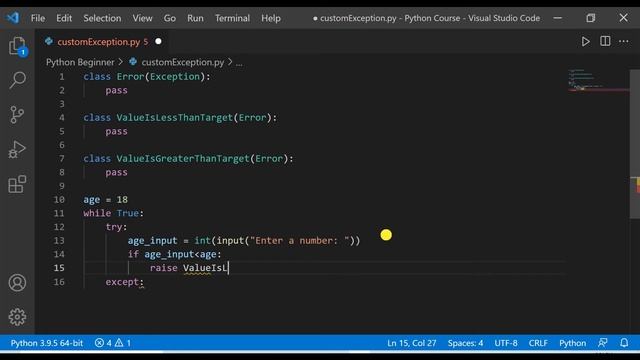Click 'pass' on line 5

116,131
